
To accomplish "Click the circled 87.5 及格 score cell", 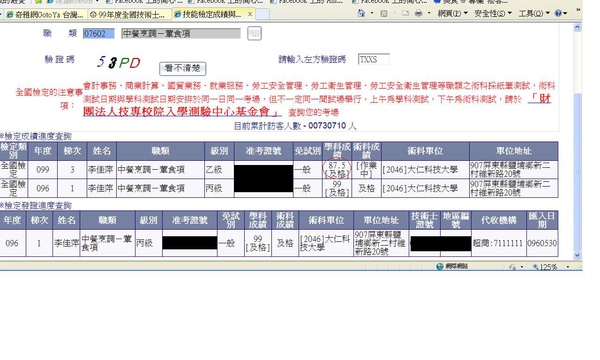I will (x=337, y=169).
